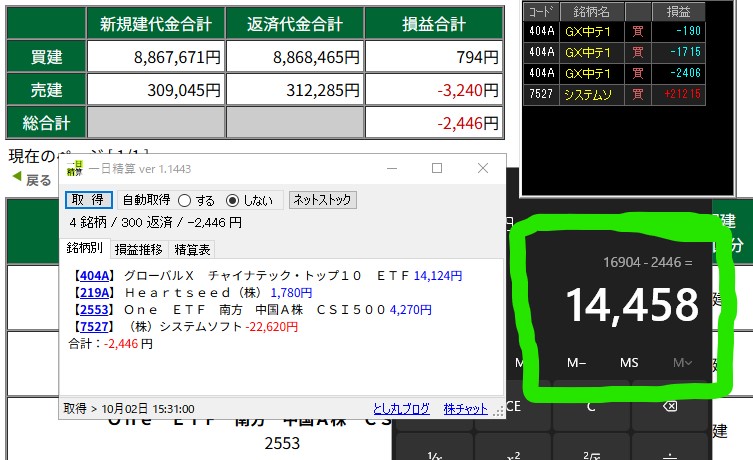Image resolution: width=753 pixels, height=460 pixels.
Task: Click the 404A stock code link
Action: coord(96,275)
